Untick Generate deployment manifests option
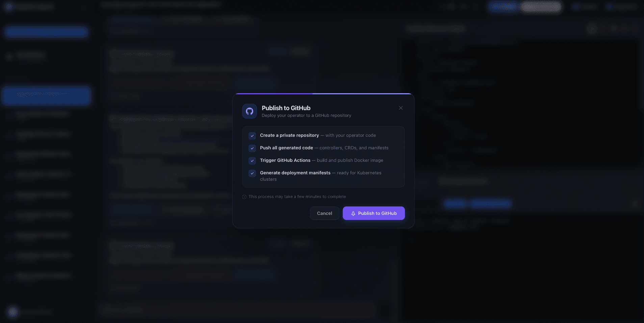The width and height of the screenshot is (644, 323). pyautogui.click(x=252, y=173)
